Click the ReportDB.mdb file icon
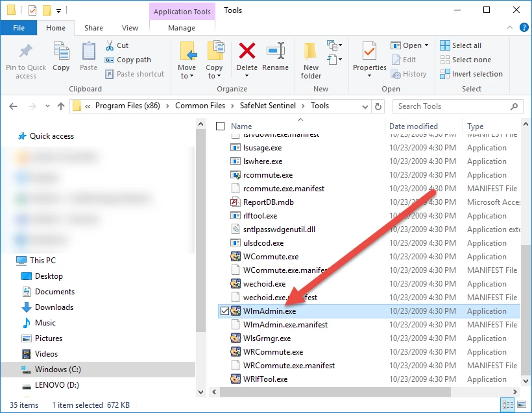 point(236,202)
